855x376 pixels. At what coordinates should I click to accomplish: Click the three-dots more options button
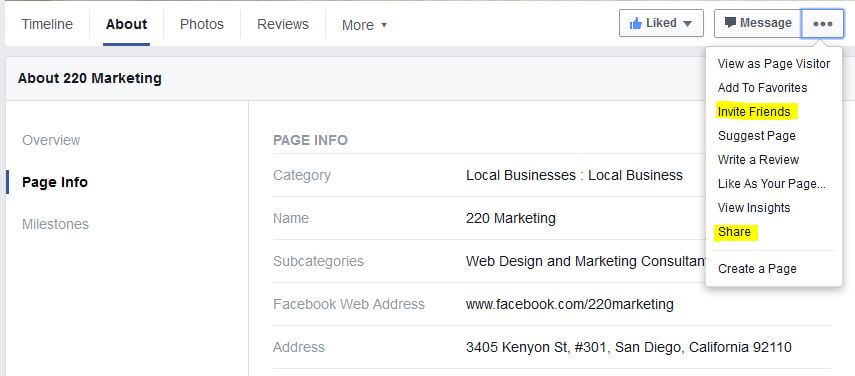[x=822, y=23]
